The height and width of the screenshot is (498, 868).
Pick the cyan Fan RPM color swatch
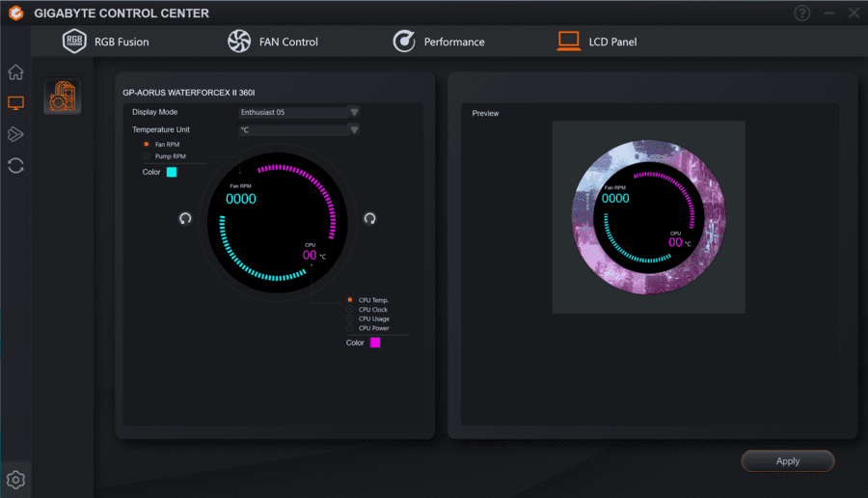coord(172,172)
